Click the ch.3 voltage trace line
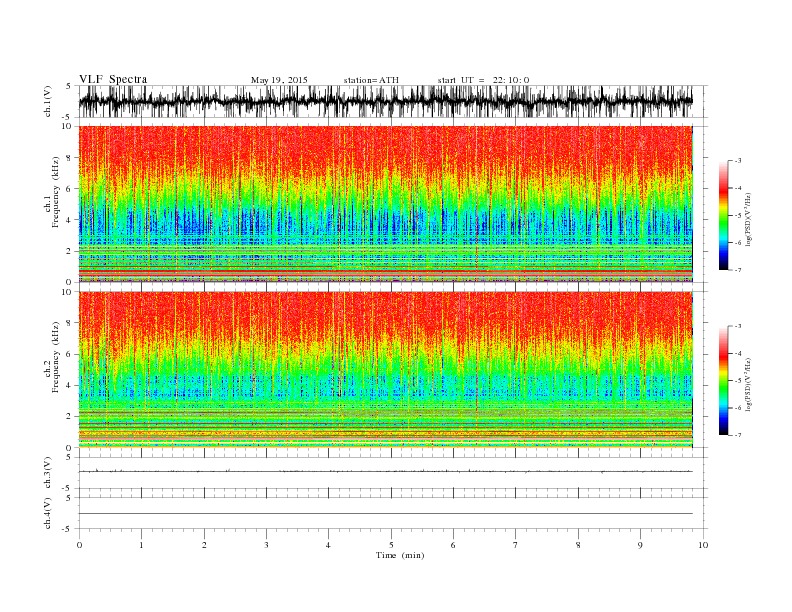Image resolution: width=792 pixels, height=612 pixels. (x=385, y=471)
